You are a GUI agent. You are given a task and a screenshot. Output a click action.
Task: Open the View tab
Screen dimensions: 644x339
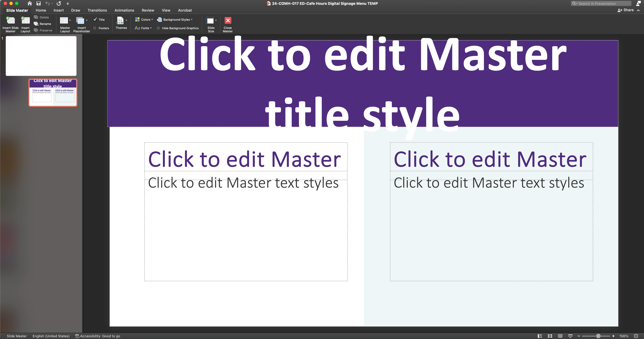[166, 10]
